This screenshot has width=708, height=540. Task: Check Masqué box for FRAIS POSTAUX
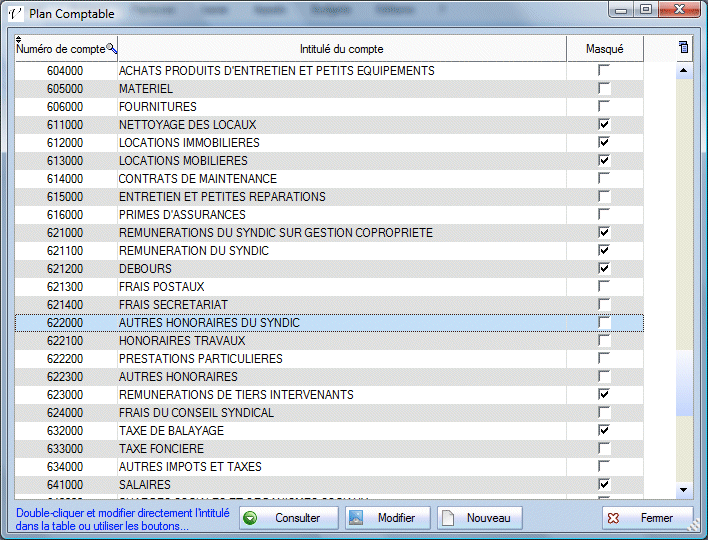(x=604, y=287)
